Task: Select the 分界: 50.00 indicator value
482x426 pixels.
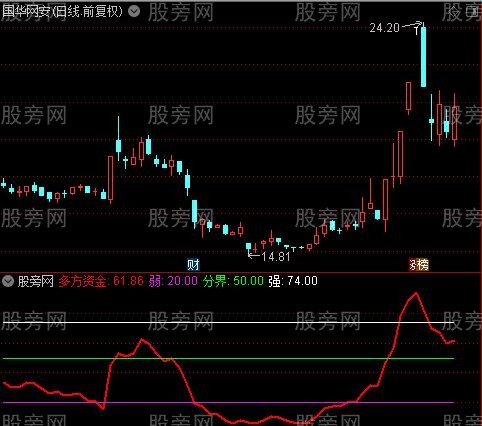Action: [233, 281]
